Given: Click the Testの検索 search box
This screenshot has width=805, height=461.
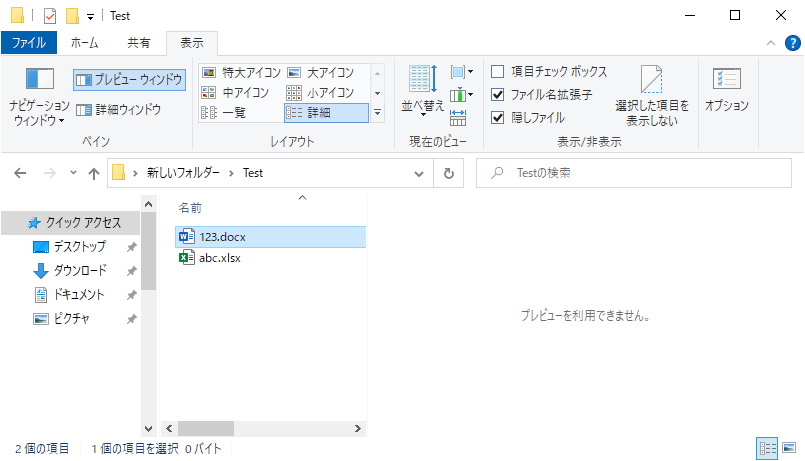Looking at the screenshot, I should coord(634,173).
